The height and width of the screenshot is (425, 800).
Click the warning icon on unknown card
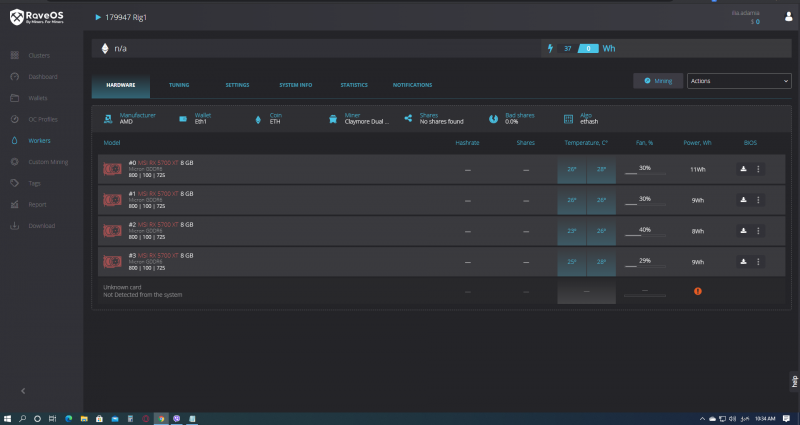tap(697, 291)
